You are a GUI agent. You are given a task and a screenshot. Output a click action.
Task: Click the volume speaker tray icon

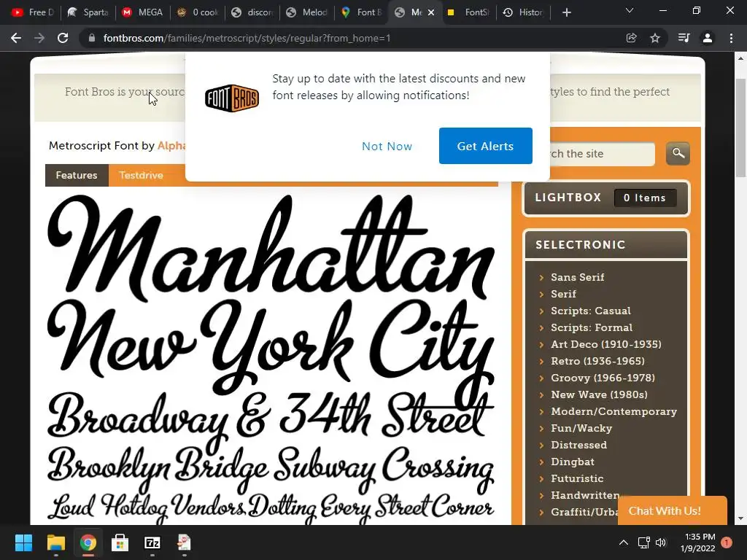tap(661, 542)
